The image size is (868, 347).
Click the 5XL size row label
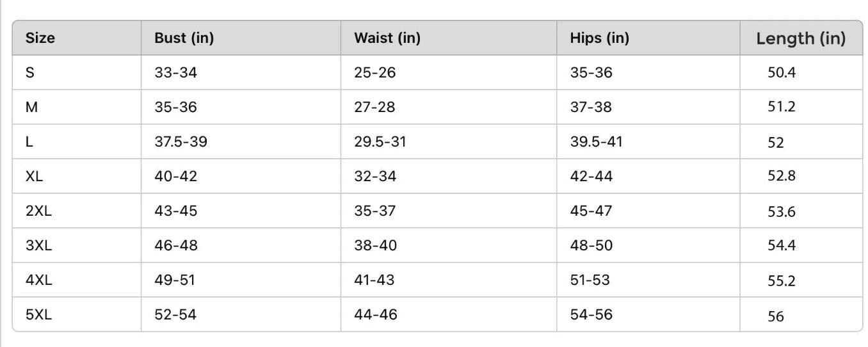(x=38, y=314)
